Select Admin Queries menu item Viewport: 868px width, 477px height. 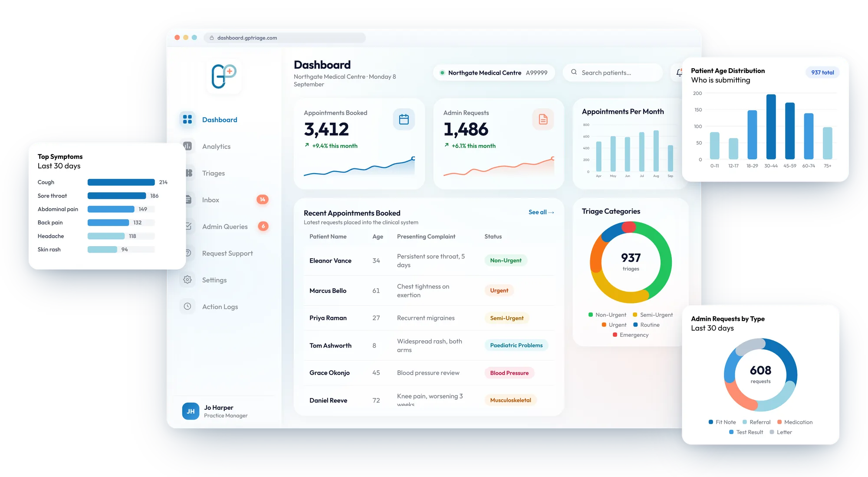tap(225, 227)
